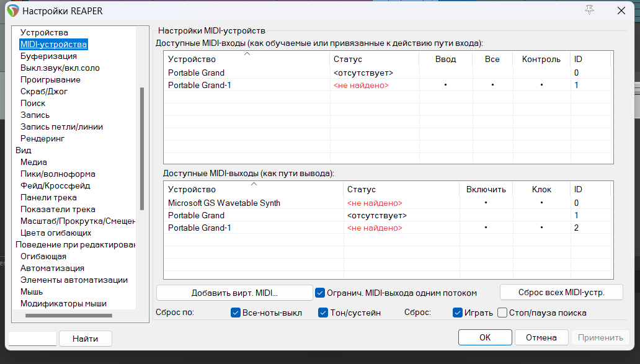
Task: Open the Поиск settings page
Action: pyautogui.click(x=33, y=104)
